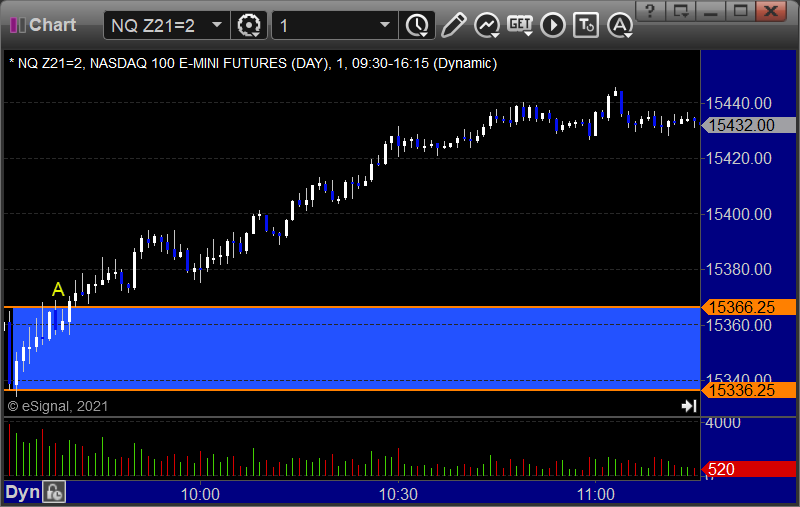800x507 pixels.
Task: Click the 10:00 time axis label
Action: (200, 494)
